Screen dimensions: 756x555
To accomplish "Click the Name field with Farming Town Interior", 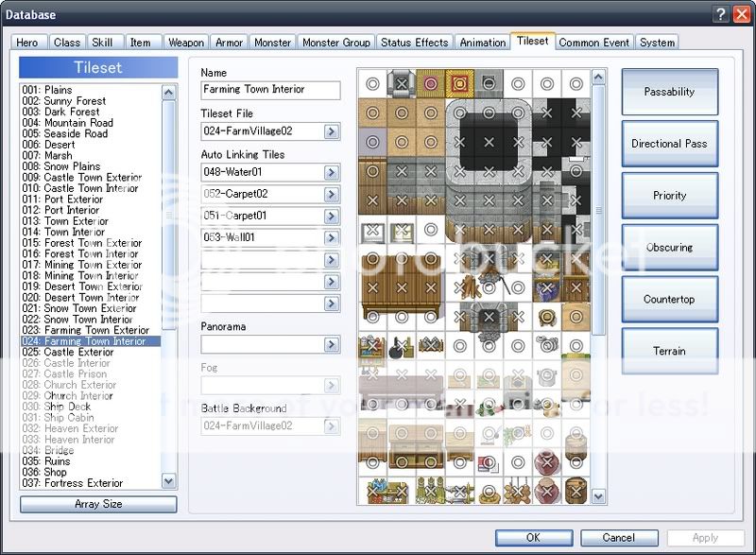I will click(270, 90).
